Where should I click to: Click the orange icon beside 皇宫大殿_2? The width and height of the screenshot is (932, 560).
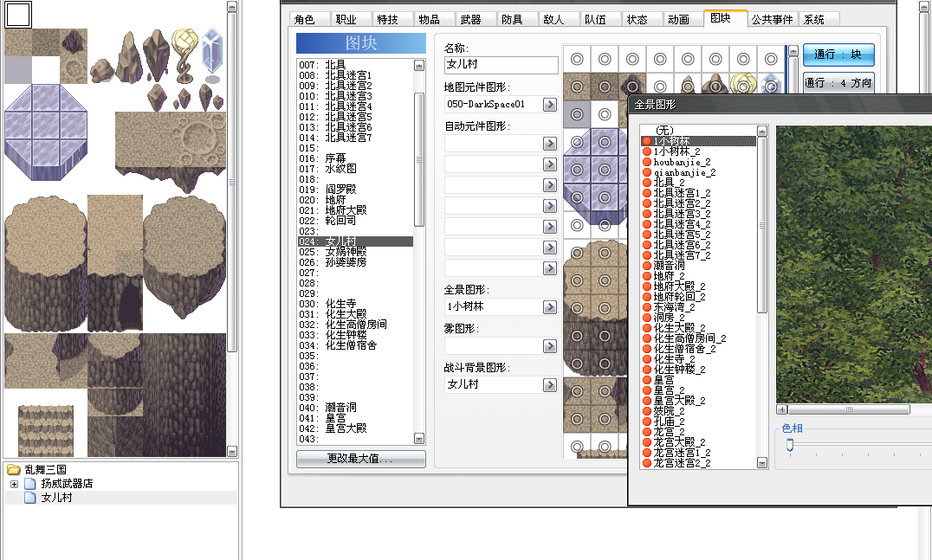coord(647,400)
